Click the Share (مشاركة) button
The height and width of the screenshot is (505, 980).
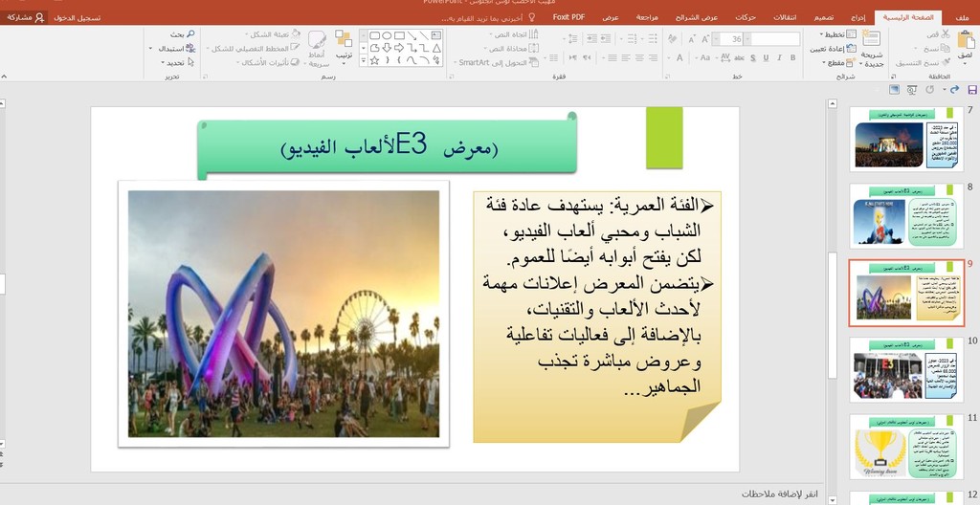[25, 17]
